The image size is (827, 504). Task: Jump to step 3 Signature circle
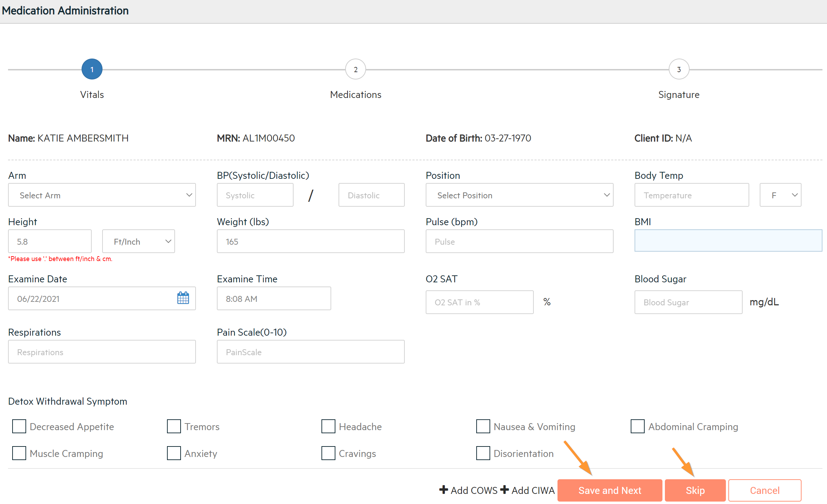click(x=678, y=69)
